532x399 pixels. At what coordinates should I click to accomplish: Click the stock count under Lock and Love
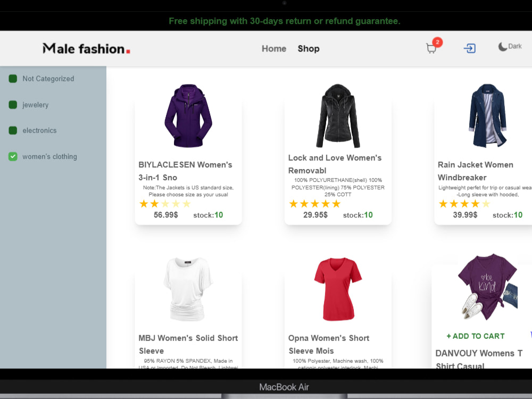(x=358, y=215)
